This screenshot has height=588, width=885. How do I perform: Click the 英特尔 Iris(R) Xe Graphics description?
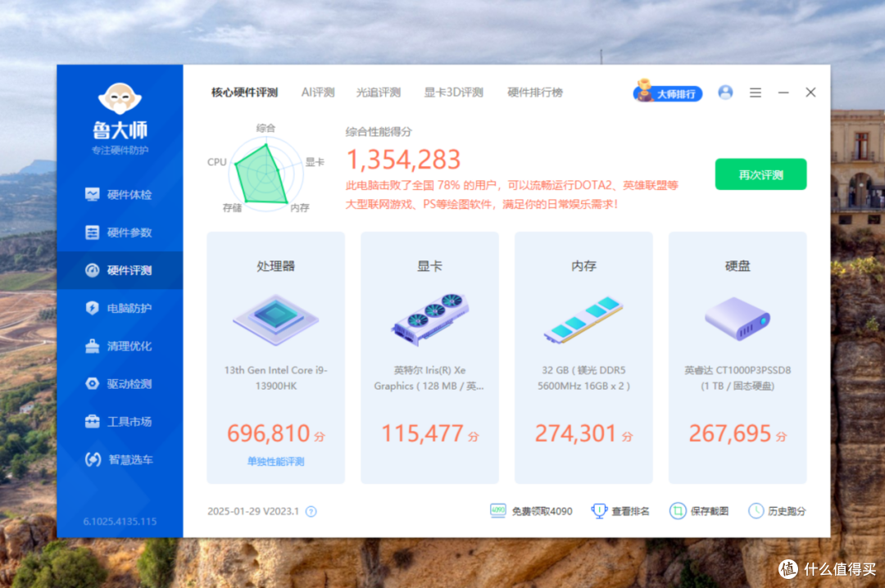point(429,378)
